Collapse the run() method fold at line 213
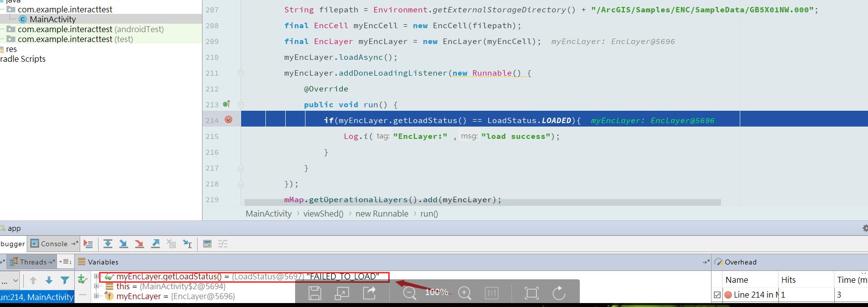This screenshot has width=868, height=307. [241, 105]
